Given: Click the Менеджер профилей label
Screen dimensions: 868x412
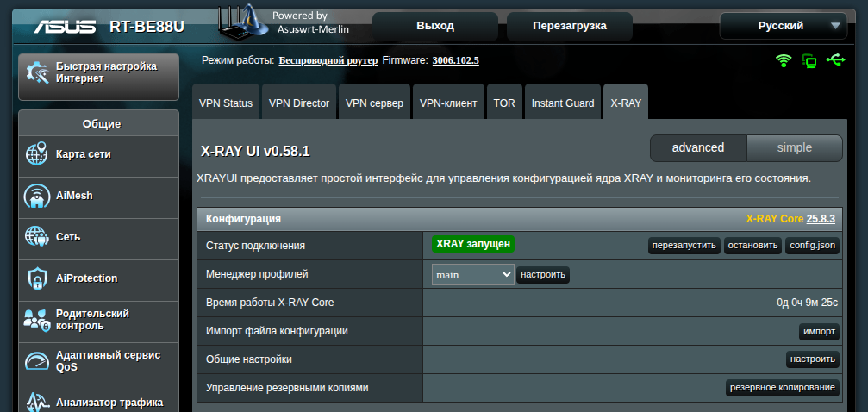Looking at the screenshot, I should click(258, 274).
